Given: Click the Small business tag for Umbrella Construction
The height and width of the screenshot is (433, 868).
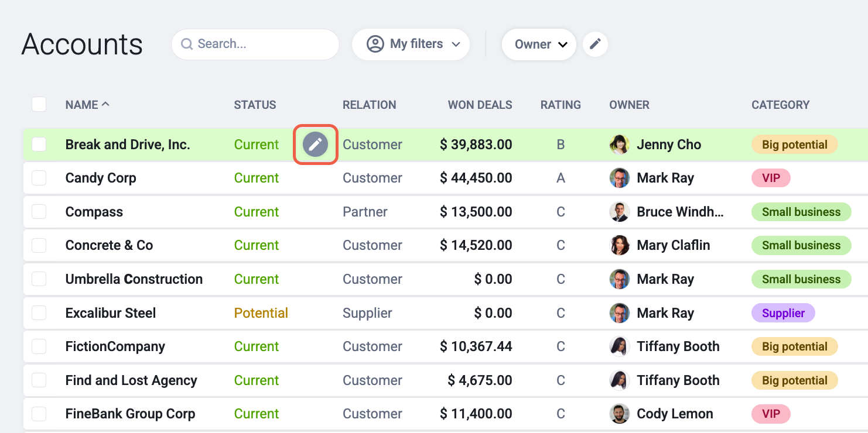Looking at the screenshot, I should 801,279.
